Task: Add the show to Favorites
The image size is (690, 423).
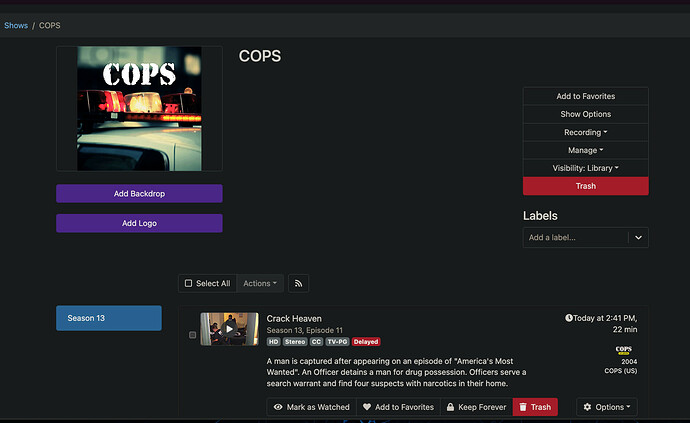Action: tap(586, 96)
